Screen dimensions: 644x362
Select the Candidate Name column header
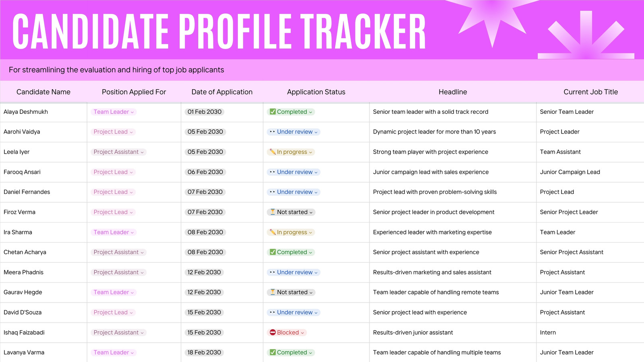(43, 92)
